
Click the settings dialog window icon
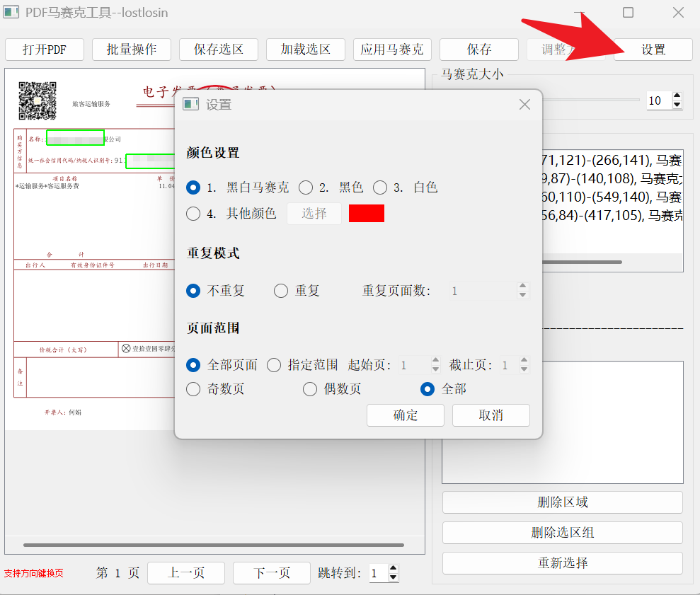click(190, 104)
